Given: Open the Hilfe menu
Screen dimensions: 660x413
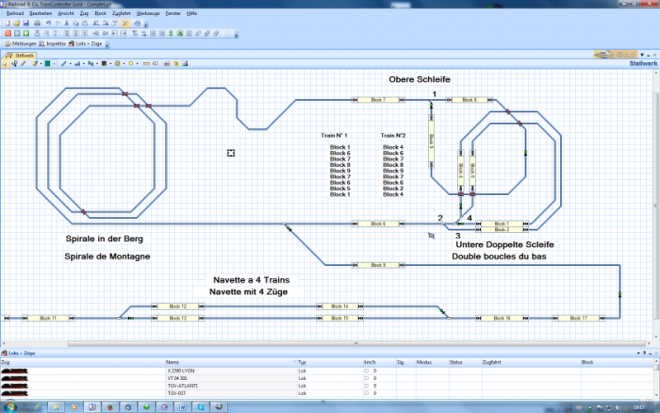Looking at the screenshot, I should point(192,13).
